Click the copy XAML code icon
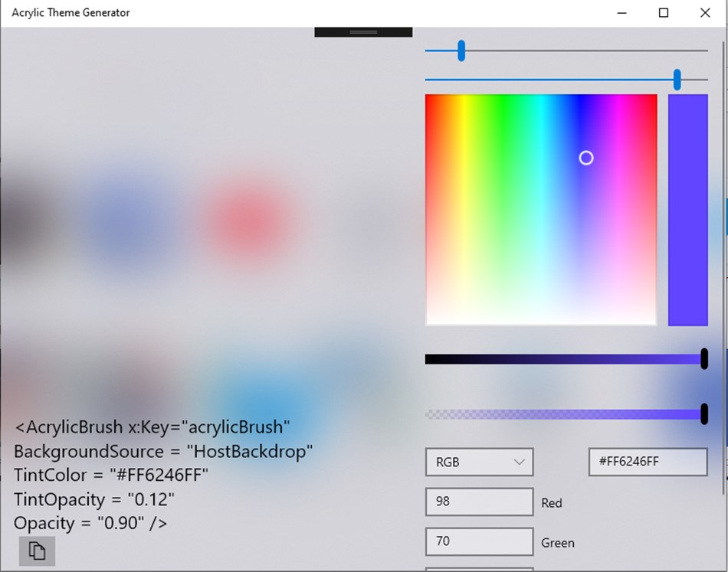 coord(37,551)
